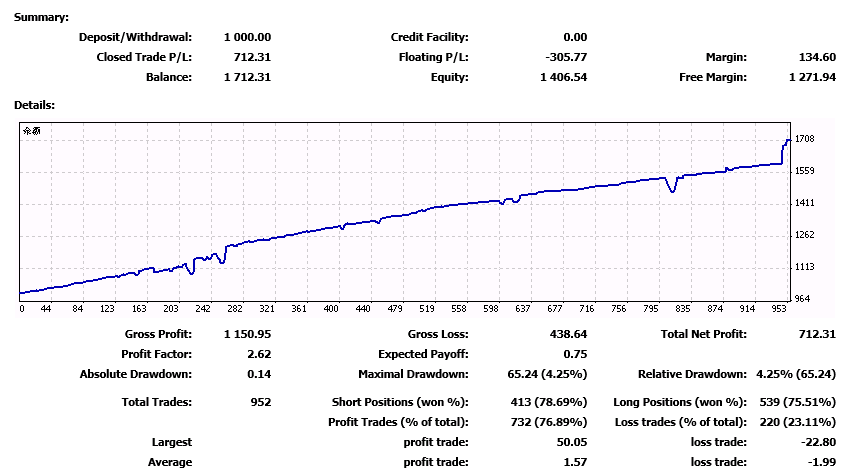Select the Closed Trade P/L value 712.31
The height and width of the screenshot is (470, 857).
pyautogui.click(x=252, y=57)
